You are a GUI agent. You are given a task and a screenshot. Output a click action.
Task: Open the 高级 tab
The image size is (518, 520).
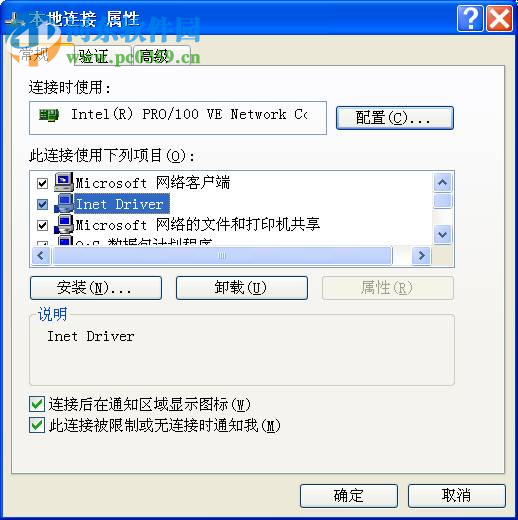click(161, 56)
